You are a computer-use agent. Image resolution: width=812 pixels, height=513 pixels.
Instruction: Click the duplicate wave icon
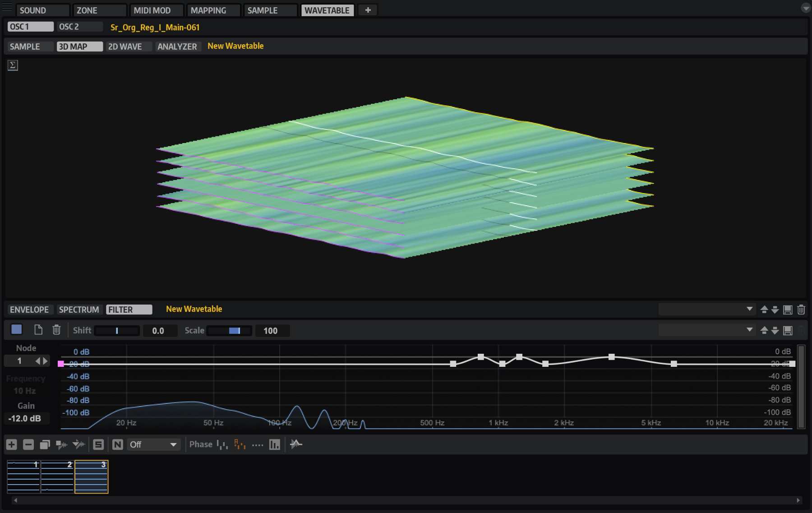45,444
